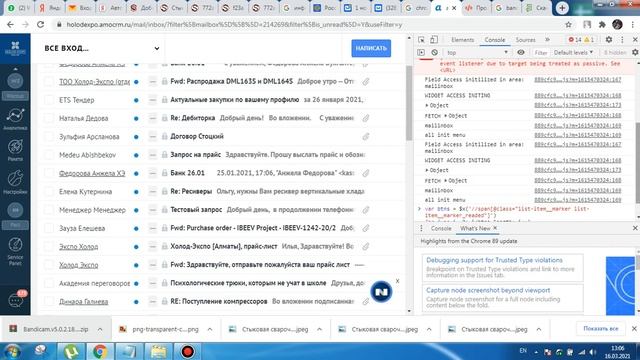
Task: Open Capture node screenshot beyond viewport link
Action: [x=488, y=290]
